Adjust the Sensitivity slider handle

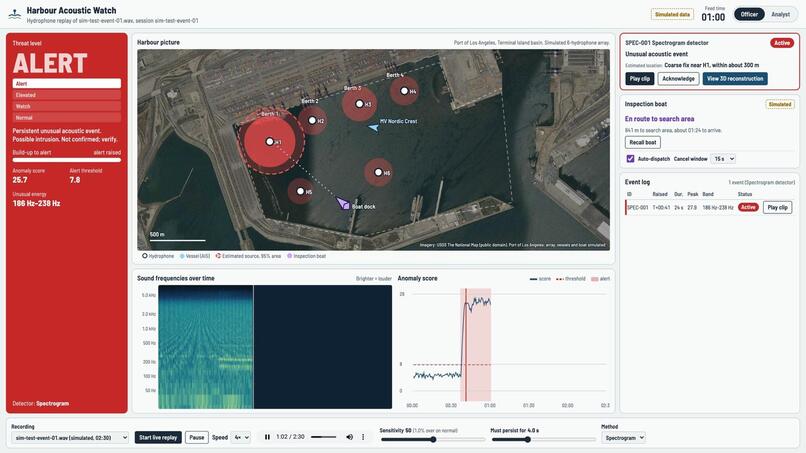(x=433, y=440)
